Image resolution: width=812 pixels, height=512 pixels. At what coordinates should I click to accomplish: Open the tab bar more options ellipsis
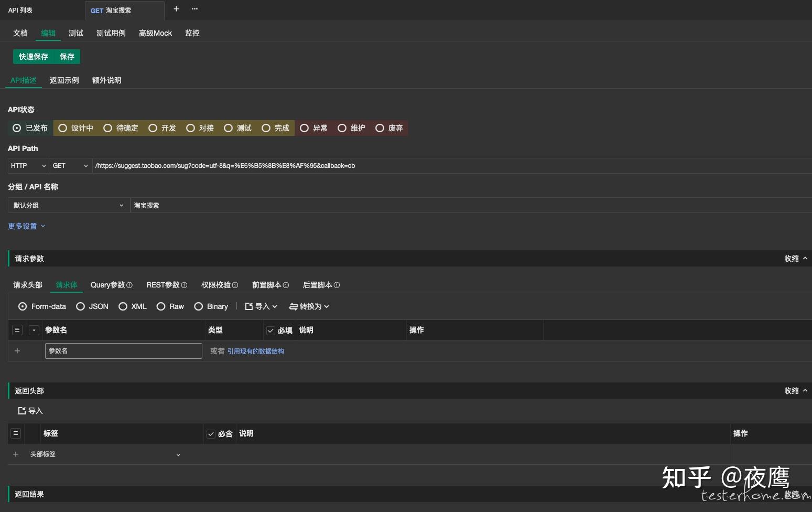pyautogui.click(x=194, y=9)
